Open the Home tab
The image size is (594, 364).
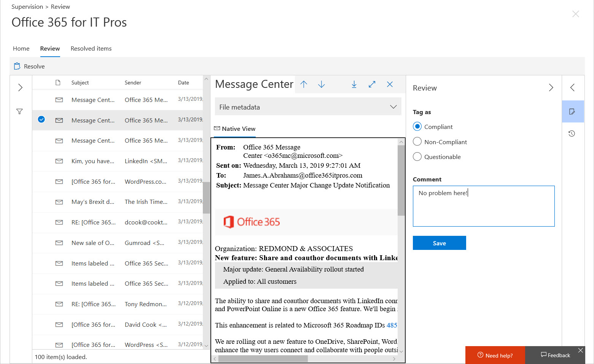coord(21,49)
